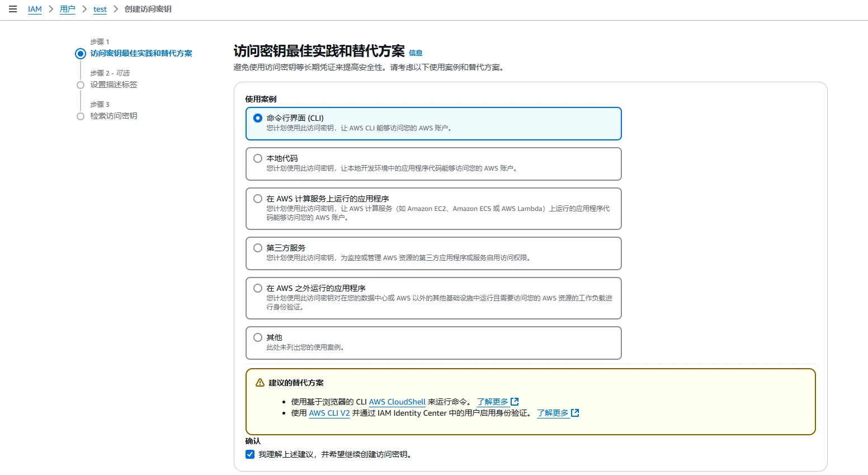The width and height of the screenshot is (868, 475).
Task: Click 建议的替代方案 heading text
Action: pyautogui.click(x=296, y=383)
